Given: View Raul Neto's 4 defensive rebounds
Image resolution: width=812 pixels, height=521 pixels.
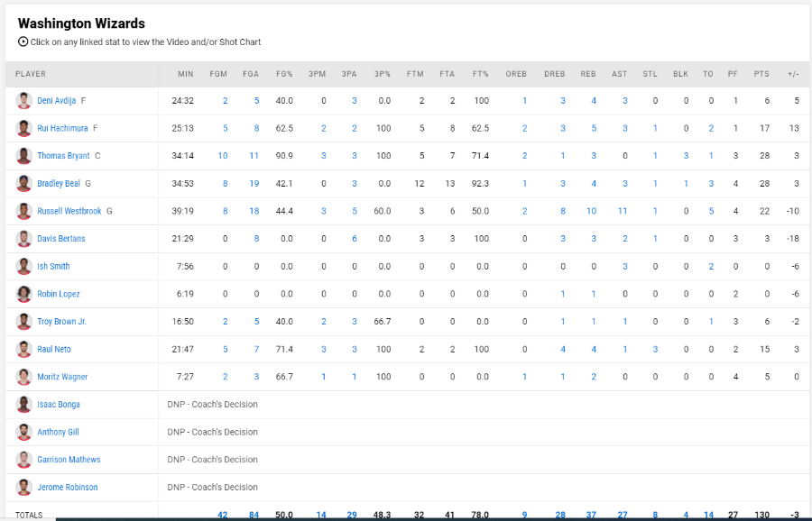Looking at the screenshot, I should point(563,349).
